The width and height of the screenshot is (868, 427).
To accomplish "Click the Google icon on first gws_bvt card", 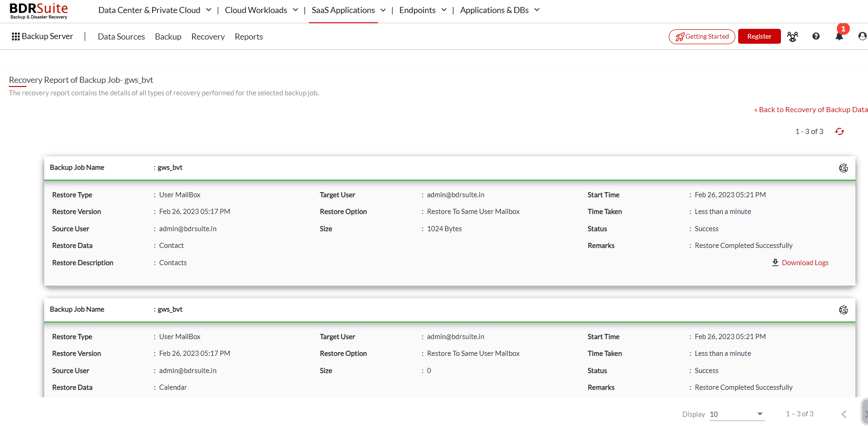I will tap(843, 168).
